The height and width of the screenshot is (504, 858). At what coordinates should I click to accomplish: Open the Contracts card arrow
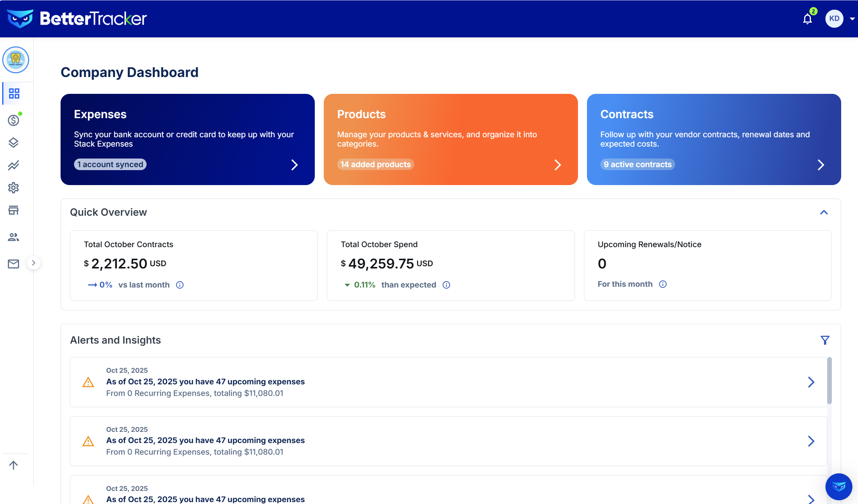click(821, 165)
